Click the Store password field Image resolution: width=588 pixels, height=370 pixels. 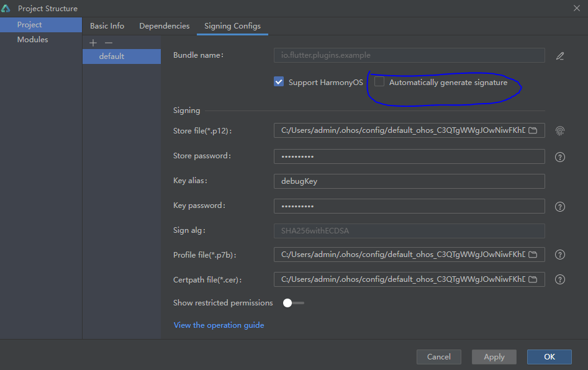point(409,156)
